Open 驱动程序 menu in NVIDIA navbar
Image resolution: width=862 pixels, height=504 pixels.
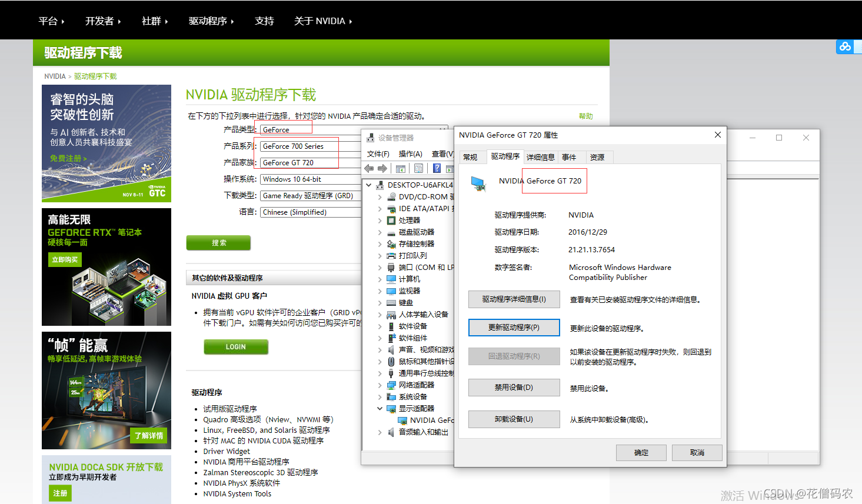[x=211, y=21]
